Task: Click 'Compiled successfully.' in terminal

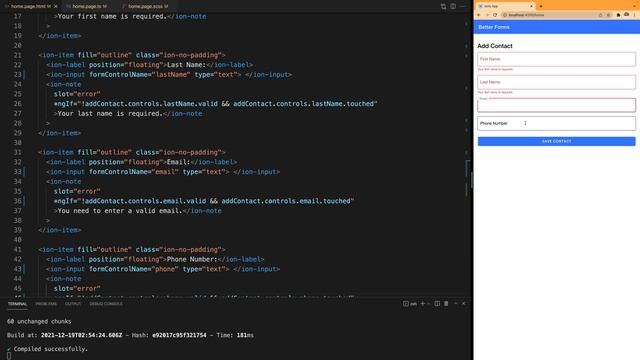Action: coord(51,349)
